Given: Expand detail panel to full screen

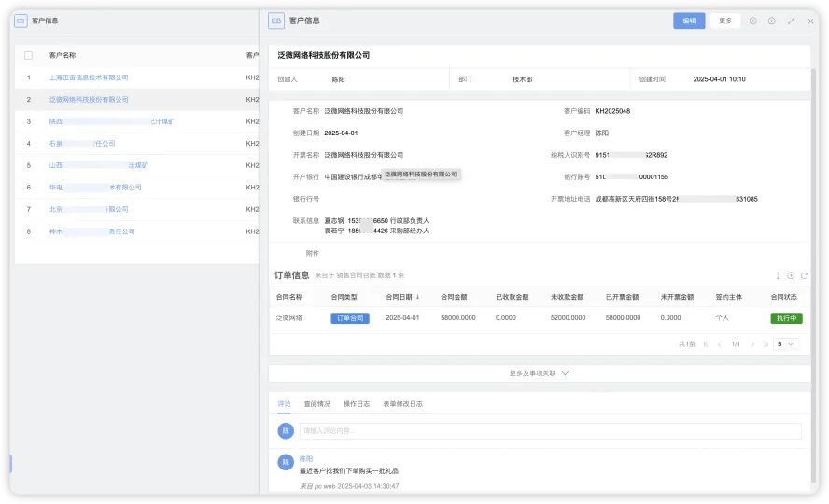Looking at the screenshot, I should click(x=791, y=21).
